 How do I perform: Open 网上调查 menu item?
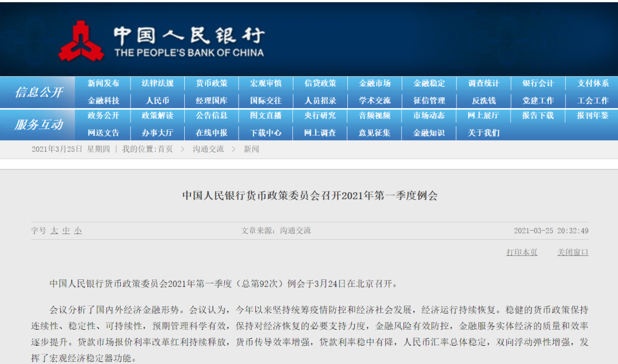pyautogui.click(x=320, y=133)
